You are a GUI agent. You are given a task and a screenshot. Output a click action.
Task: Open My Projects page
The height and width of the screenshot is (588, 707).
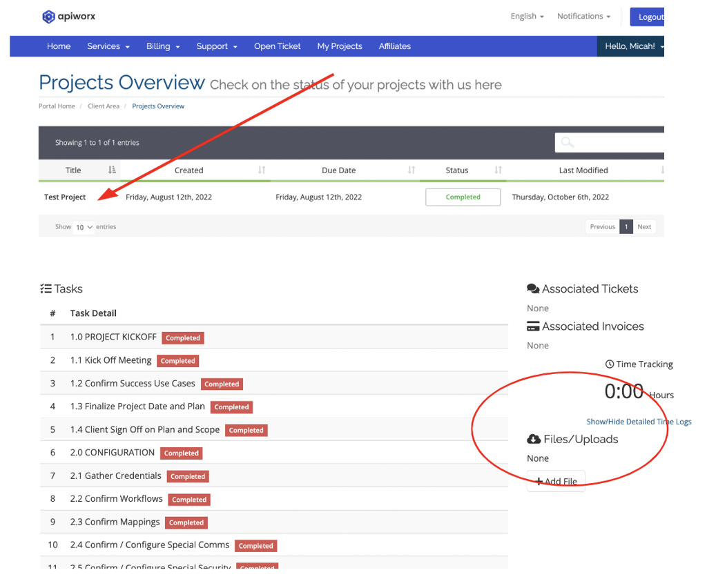tap(340, 46)
